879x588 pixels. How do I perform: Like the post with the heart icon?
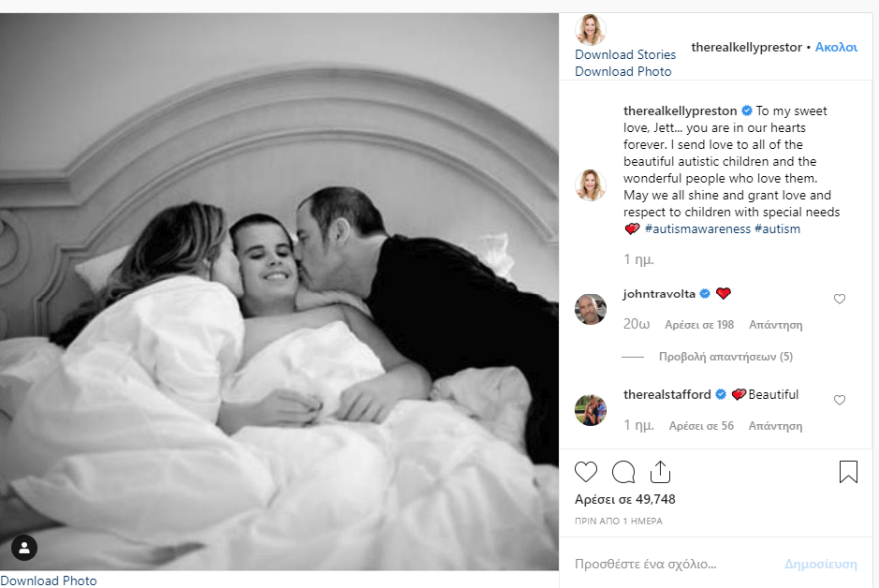click(586, 472)
